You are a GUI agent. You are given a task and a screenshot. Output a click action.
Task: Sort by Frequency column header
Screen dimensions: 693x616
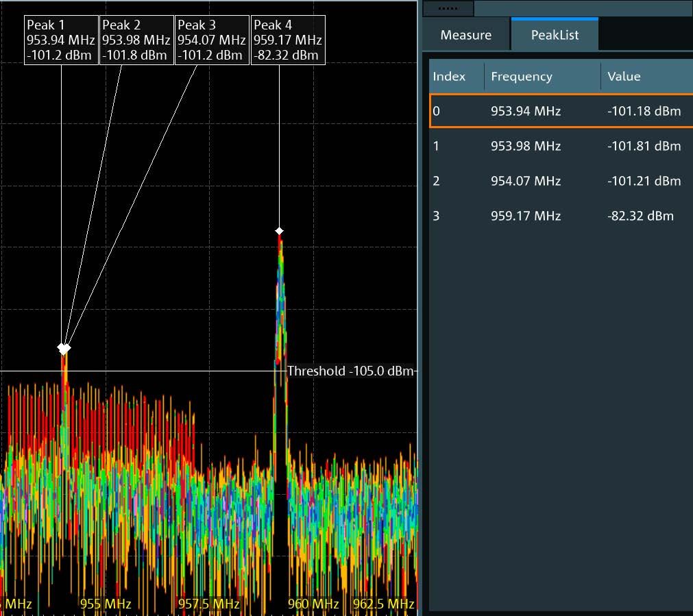pyautogui.click(x=522, y=77)
